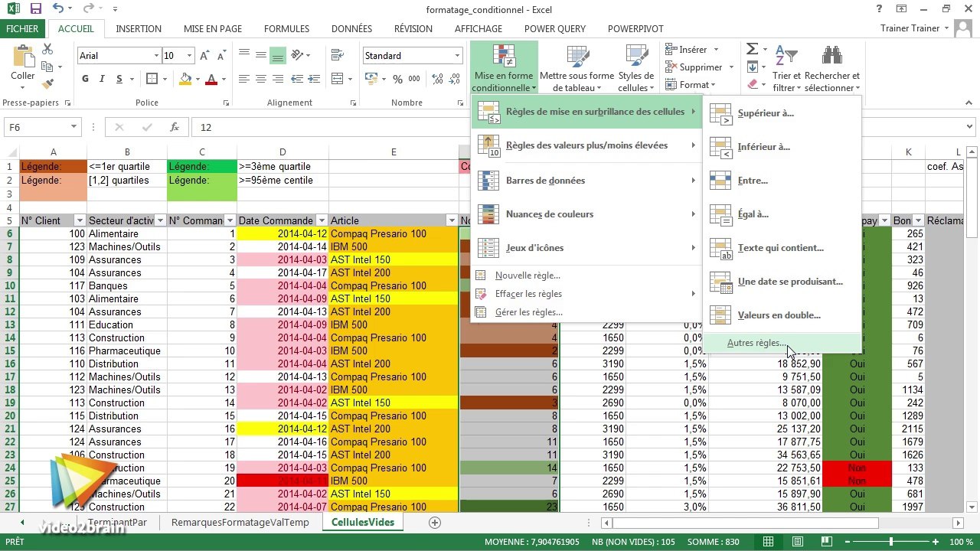
Task: Click the AutoSum sigma icon
Action: 752,49
